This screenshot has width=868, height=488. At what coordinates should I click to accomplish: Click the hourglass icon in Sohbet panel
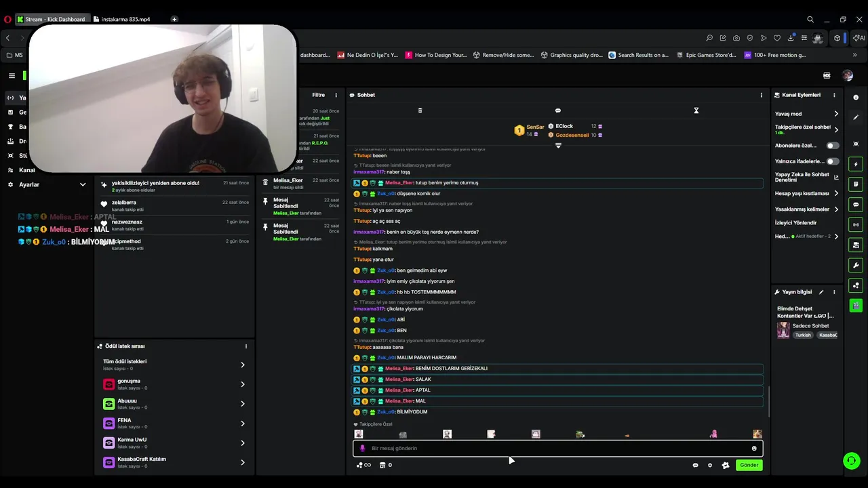point(696,110)
